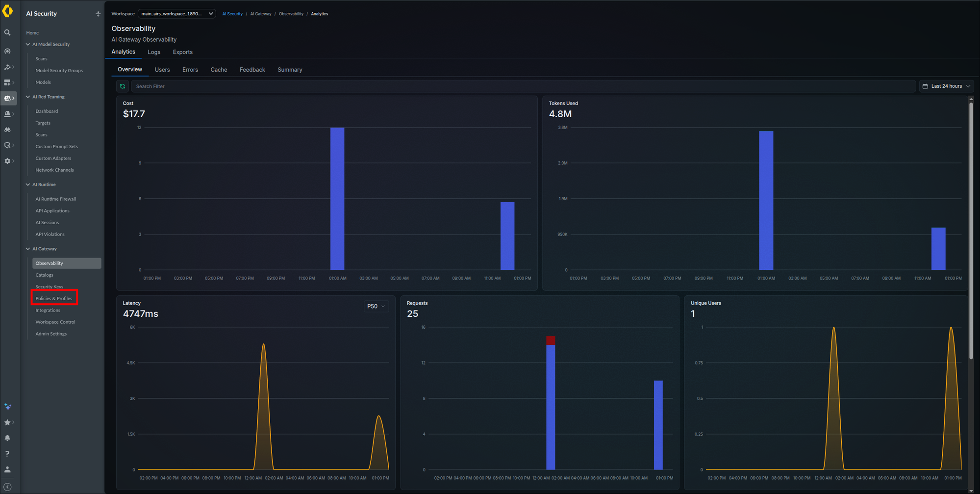Open Policies & Profiles in sidebar
The image size is (980, 494).
54,299
